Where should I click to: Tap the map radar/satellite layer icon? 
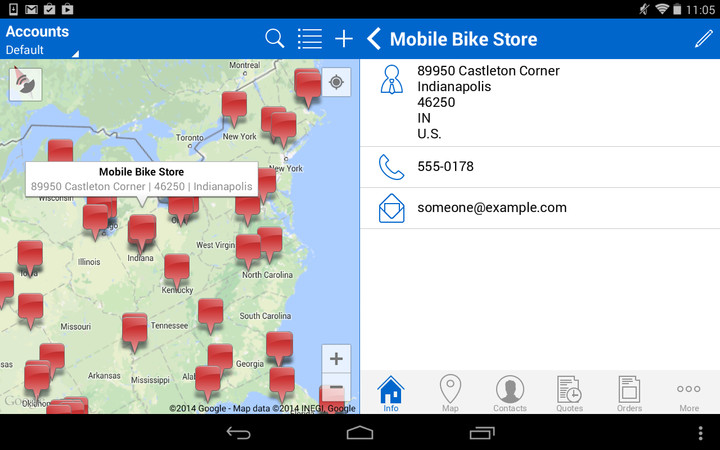[x=26, y=84]
